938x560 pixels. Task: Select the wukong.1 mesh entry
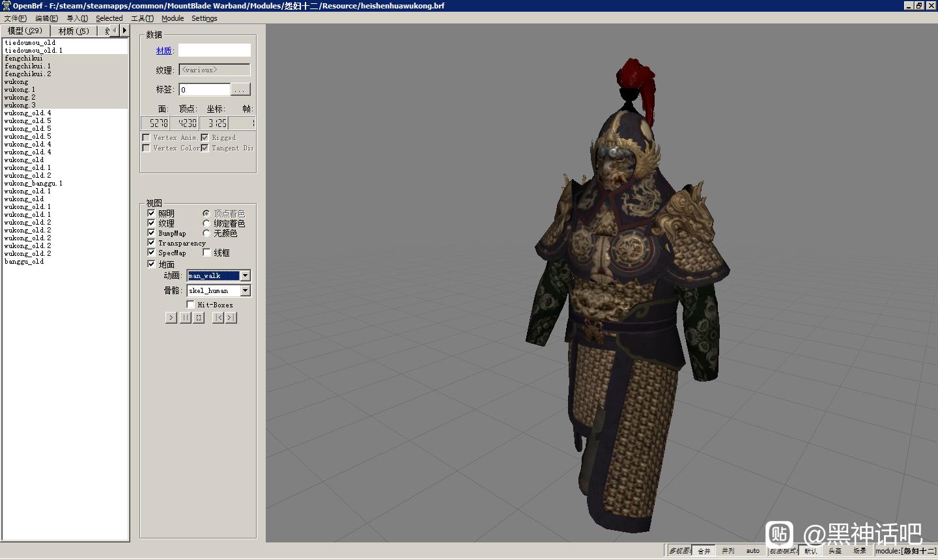(x=65, y=89)
